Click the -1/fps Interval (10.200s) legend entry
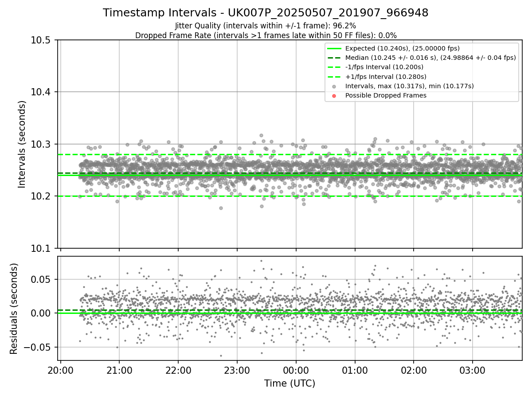This screenshot has height=399, width=532. click(x=384, y=67)
